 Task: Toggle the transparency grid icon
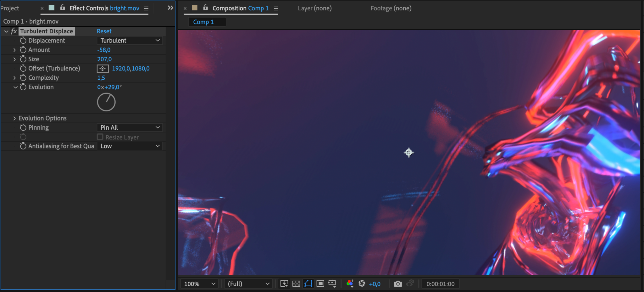(296, 284)
